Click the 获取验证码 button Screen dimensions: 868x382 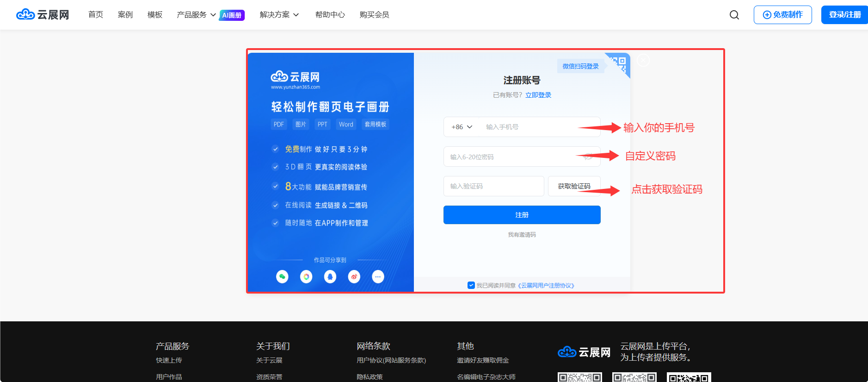coord(574,186)
